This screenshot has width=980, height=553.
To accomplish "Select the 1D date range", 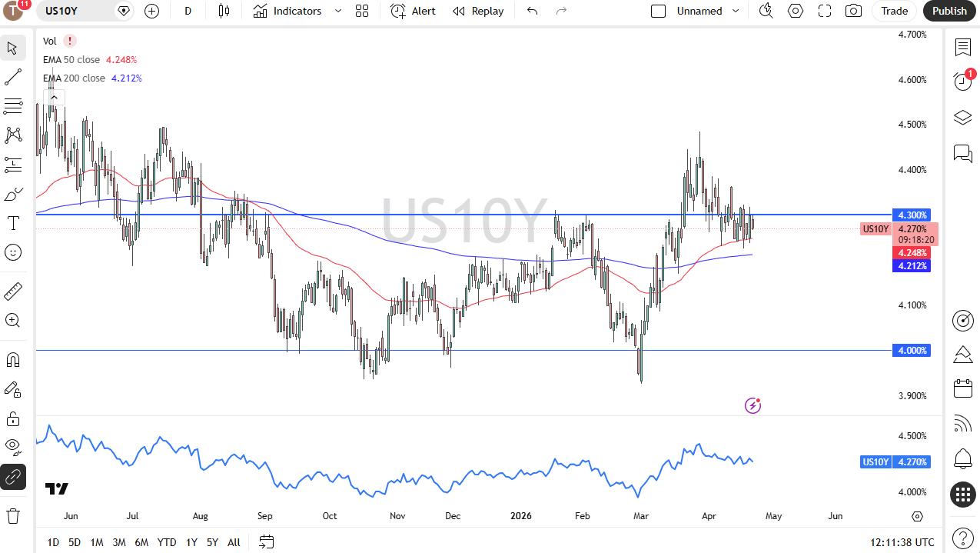I will [53, 542].
